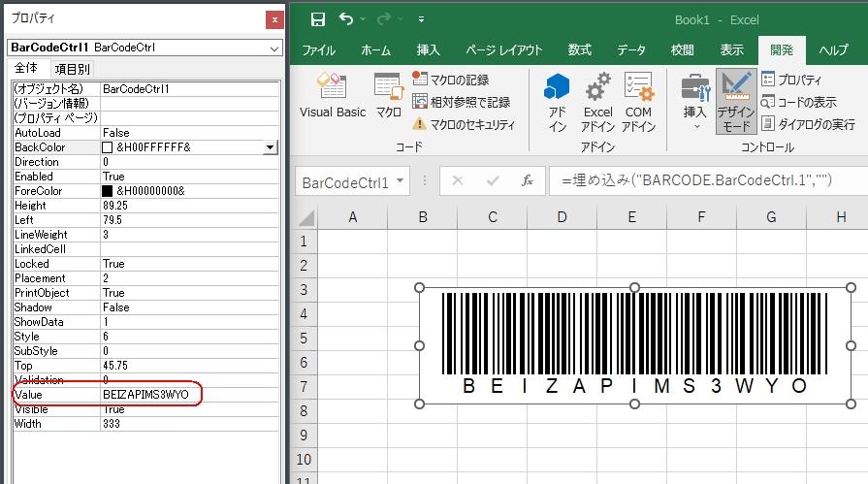Click the Insert Function fx icon
This screenshot has height=484, width=868.
(528, 180)
